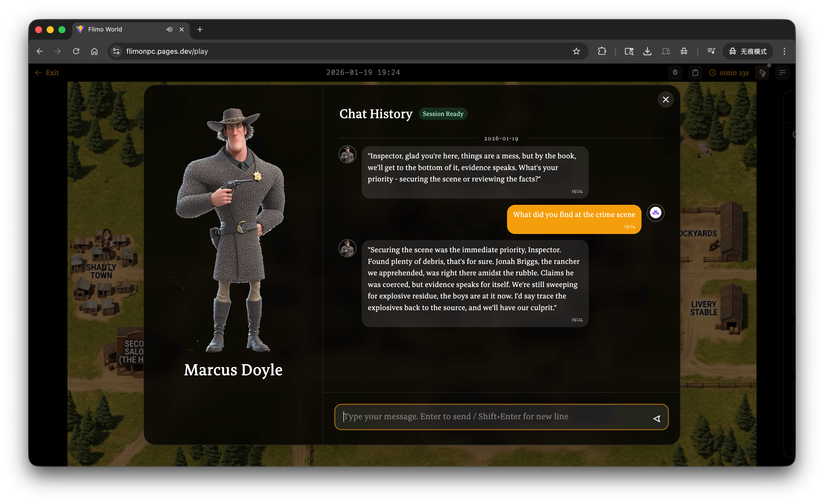Open browser downloads icon
The height and width of the screenshot is (504, 824).
647,51
